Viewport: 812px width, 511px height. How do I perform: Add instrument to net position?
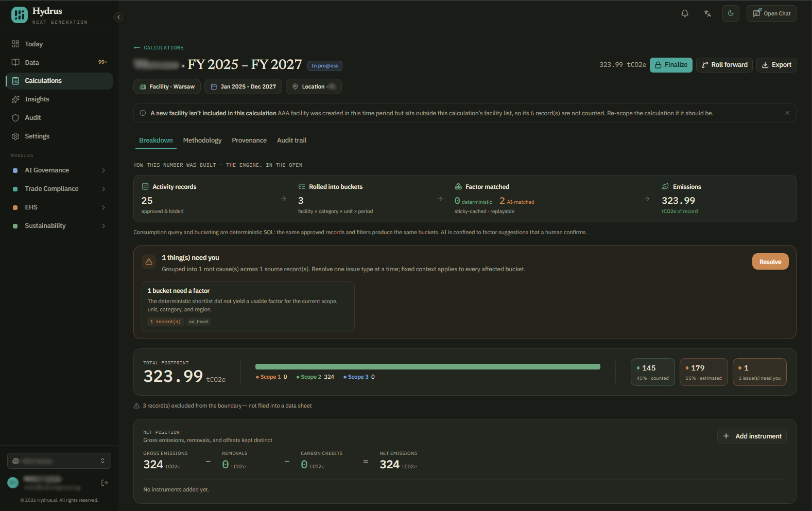(752, 436)
